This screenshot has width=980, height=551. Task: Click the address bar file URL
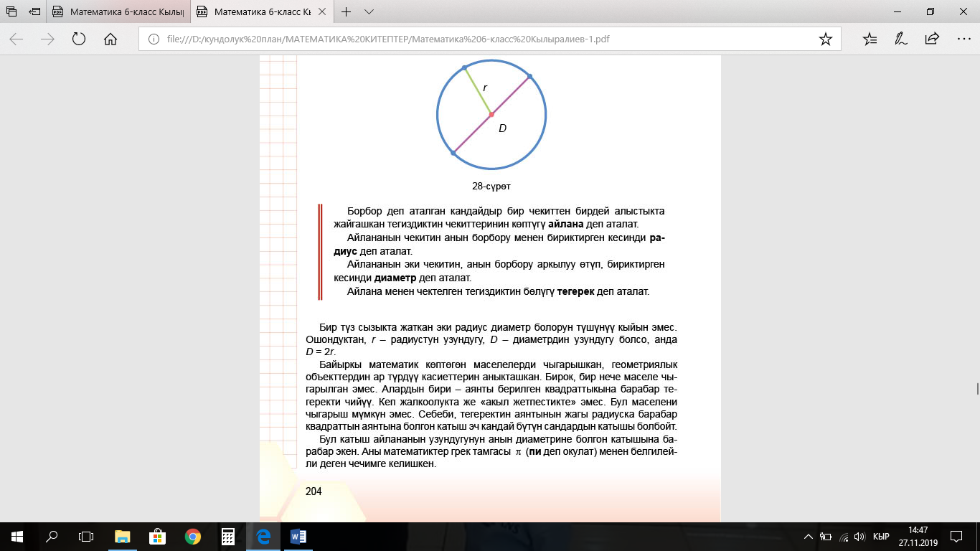(388, 39)
